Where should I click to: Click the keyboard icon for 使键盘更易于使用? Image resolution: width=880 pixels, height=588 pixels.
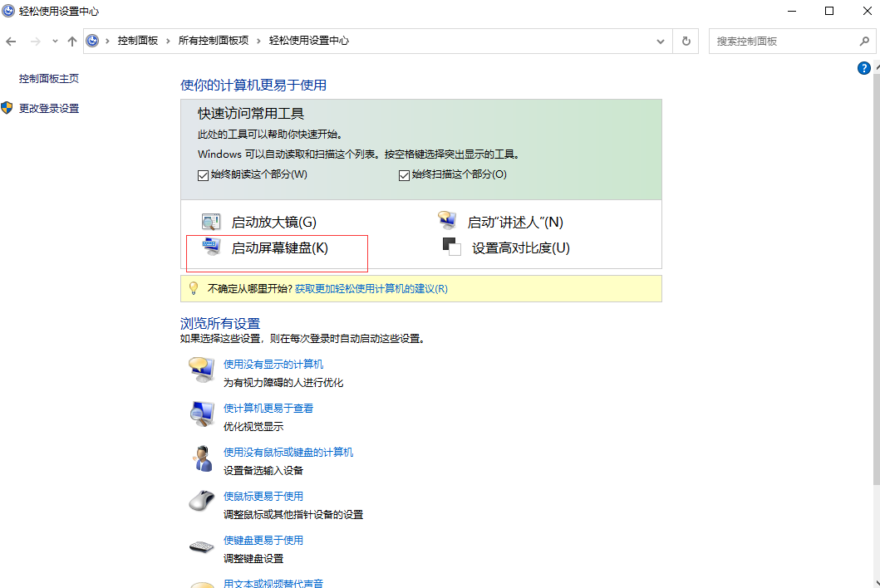click(x=202, y=546)
